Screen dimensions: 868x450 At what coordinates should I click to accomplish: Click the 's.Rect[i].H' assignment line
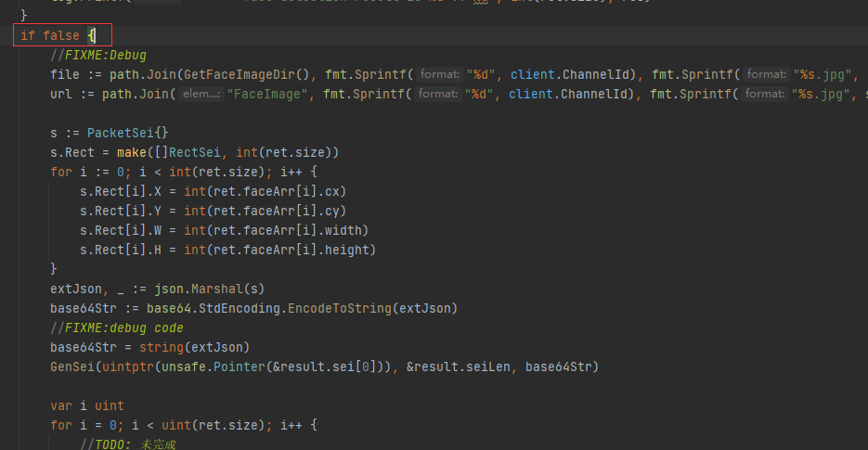(x=228, y=251)
